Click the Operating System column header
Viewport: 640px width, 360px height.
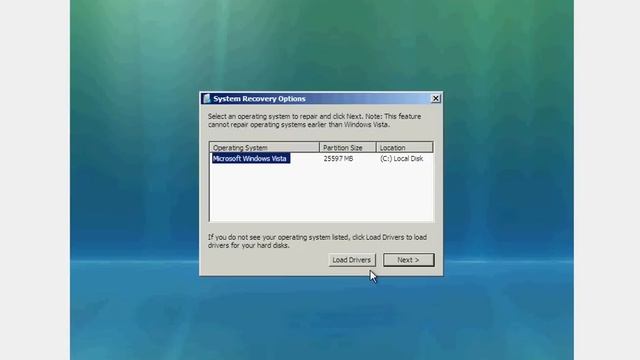tap(264, 147)
